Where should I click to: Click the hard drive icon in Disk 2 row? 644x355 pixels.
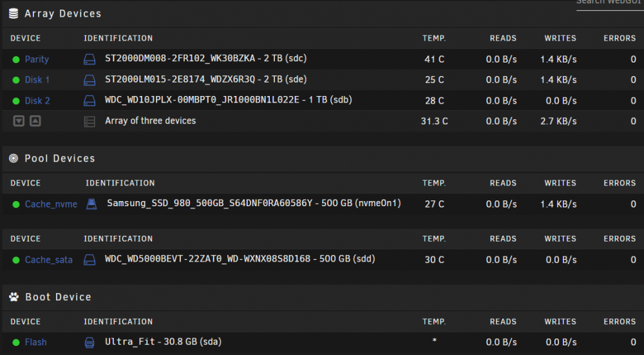pos(90,101)
